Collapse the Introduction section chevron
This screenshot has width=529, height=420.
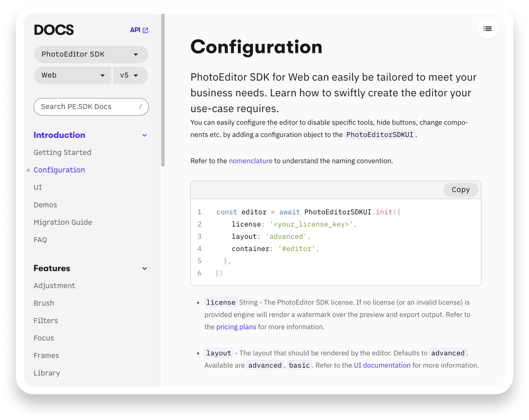144,135
